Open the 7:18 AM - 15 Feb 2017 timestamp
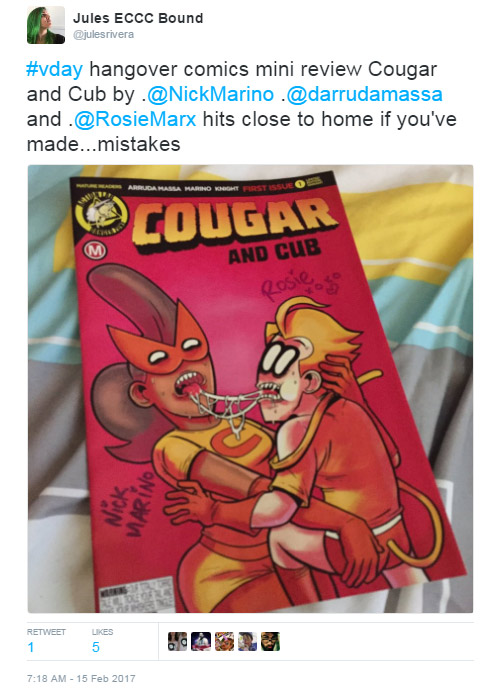 pyautogui.click(x=81, y=678)
